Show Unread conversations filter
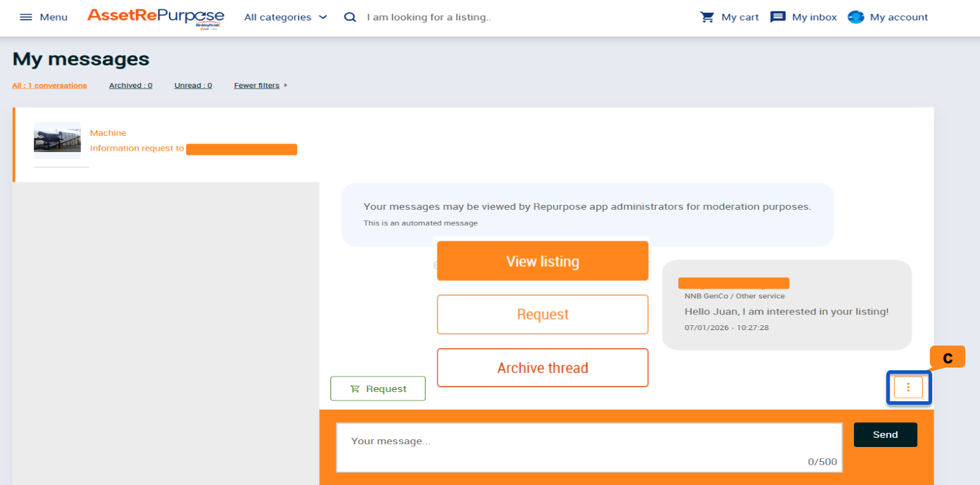This screenshot has width=980, height=485. [193, 86]
